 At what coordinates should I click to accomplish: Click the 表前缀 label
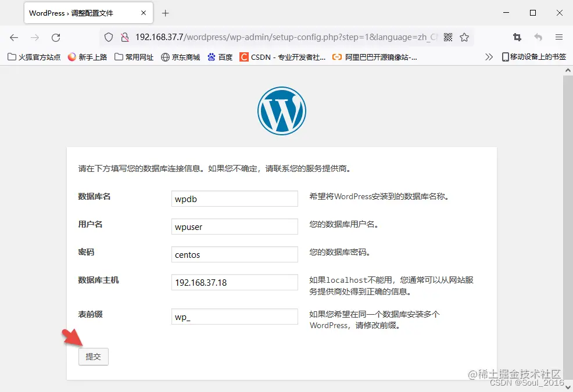point(90,314)
